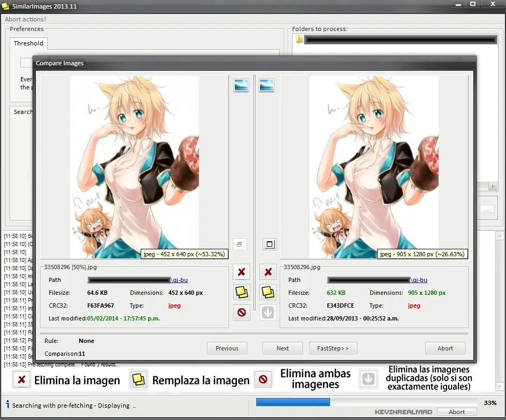Open the folder browse '...' selector
Screen dimensions: 506x420
point(487,209)
